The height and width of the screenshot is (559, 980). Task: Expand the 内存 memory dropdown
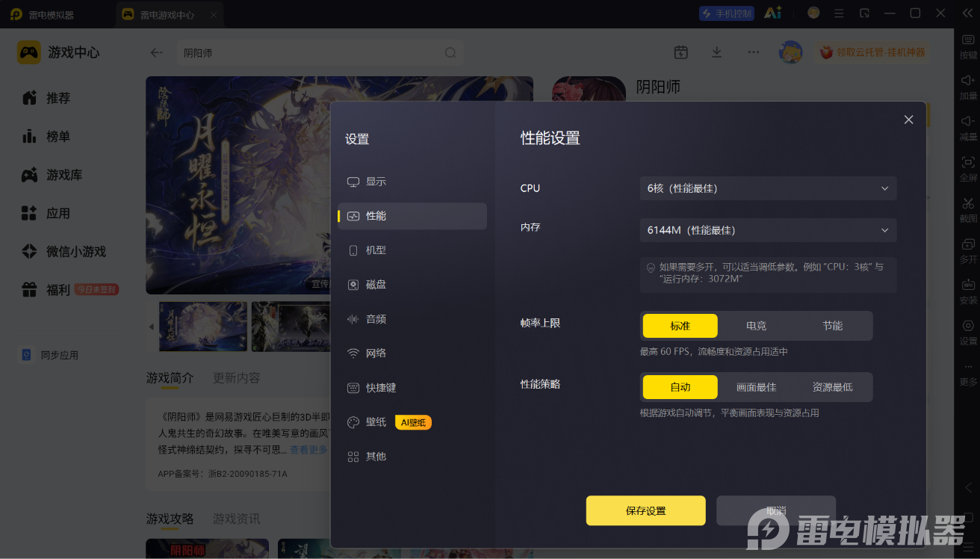[768, 230]
